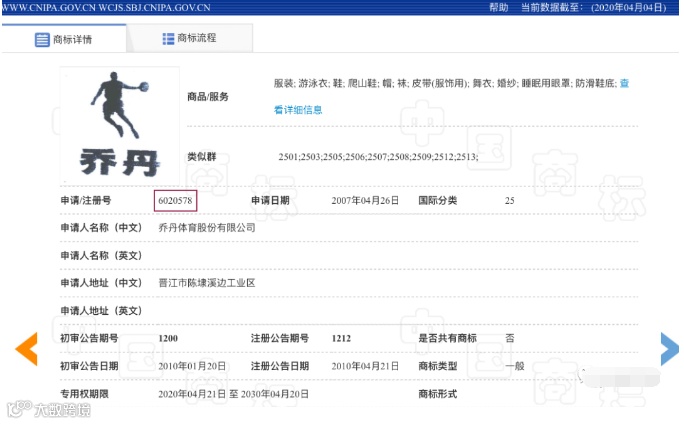
Task: Click the 申请人名称（英文） label
Action: tap(101, 256)
